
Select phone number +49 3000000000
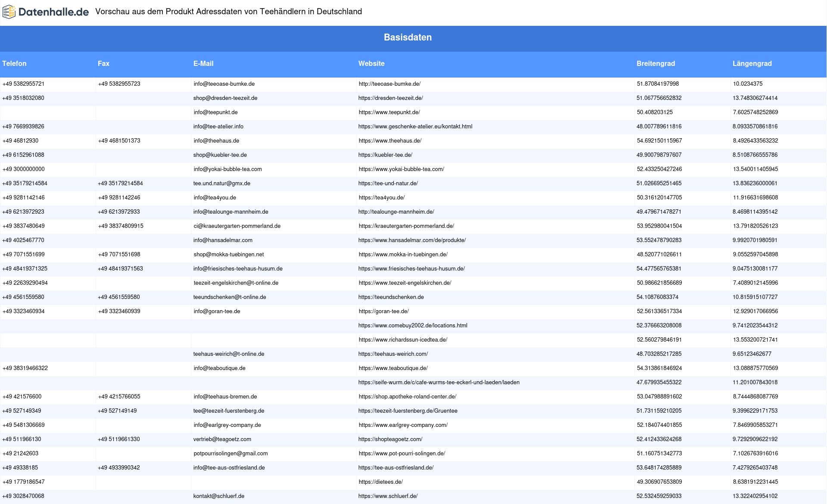pos(23,169)
